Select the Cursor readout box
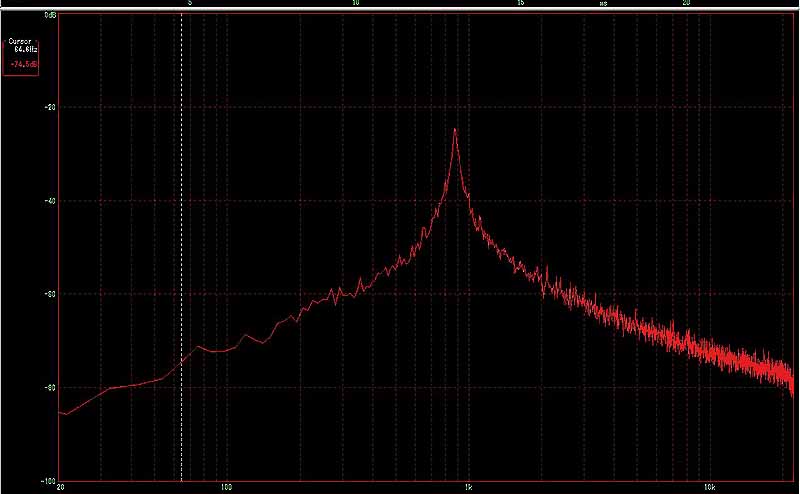 (21, 56)
